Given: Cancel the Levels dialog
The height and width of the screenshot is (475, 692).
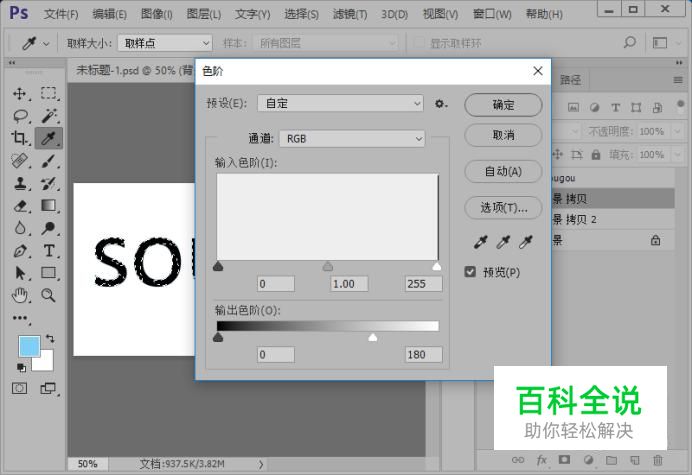Looking at the screenshot, I should (x=503, y=135).
